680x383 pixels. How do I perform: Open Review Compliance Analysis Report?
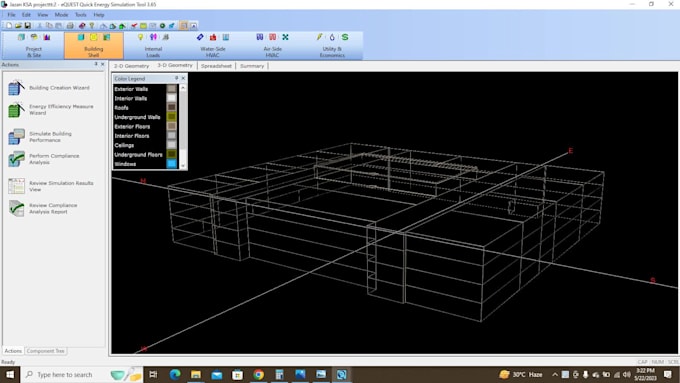click(x=43, y=208)
